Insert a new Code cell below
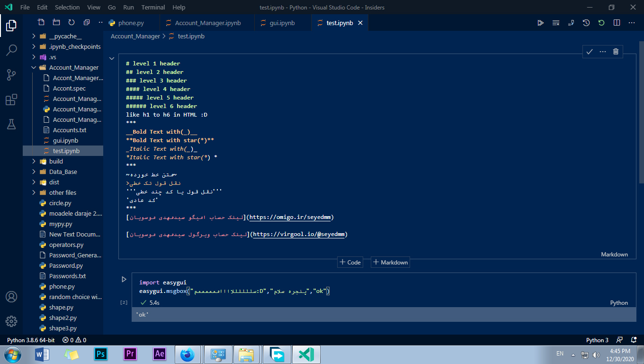644x364 pixels. click(x=350, y=262)
